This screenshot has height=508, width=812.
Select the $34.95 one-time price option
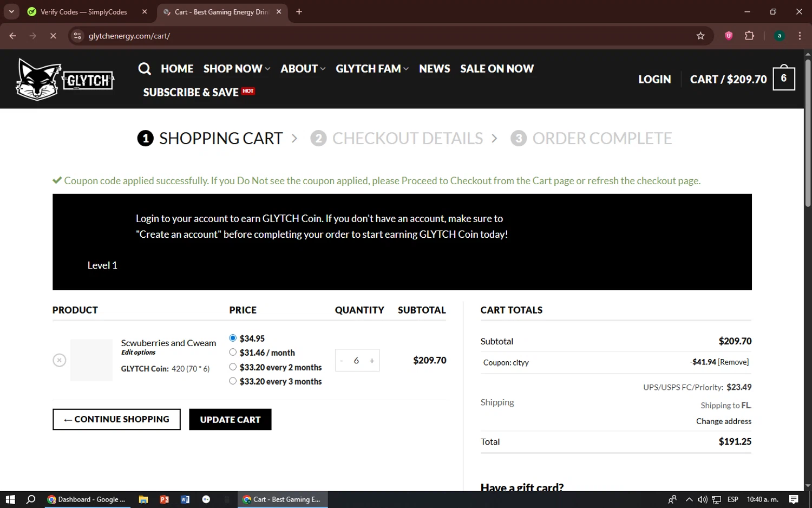coord(233,338)
